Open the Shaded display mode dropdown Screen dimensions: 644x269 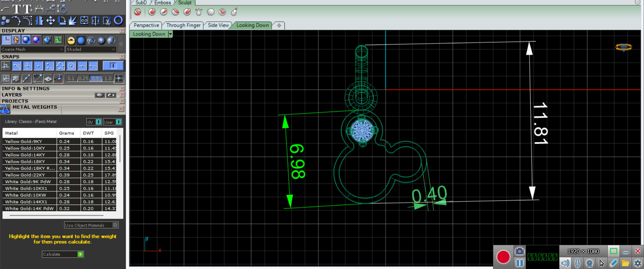click(91, 49)
